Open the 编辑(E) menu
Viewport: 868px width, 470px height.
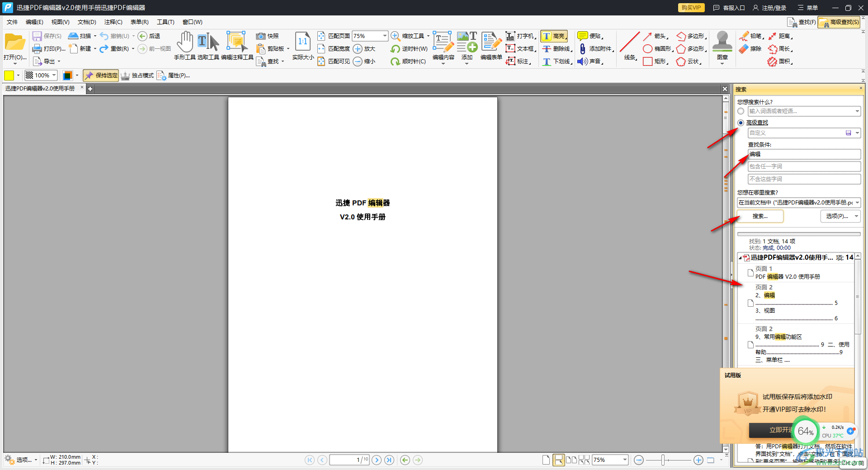(x=34, y=22)
